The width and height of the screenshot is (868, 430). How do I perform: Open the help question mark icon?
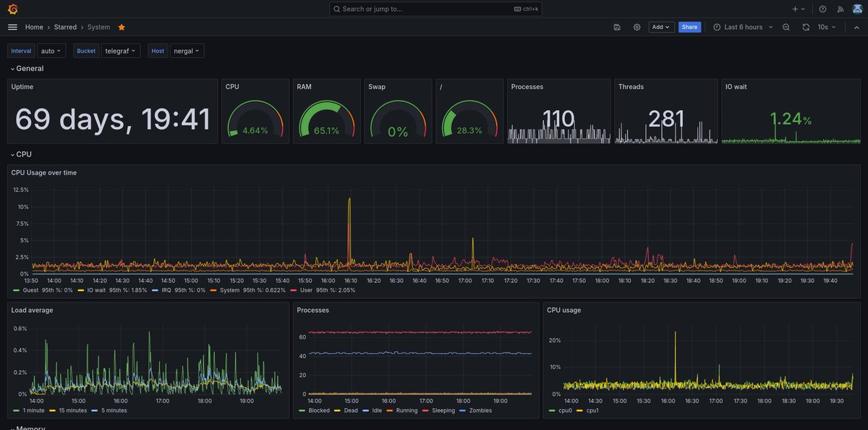[822, 9]
